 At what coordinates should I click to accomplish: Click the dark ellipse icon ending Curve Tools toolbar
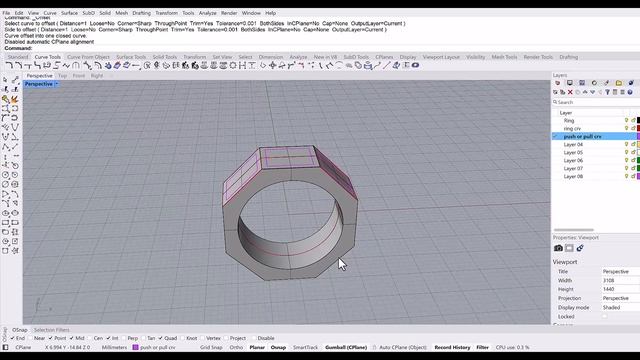coord(415,65)
